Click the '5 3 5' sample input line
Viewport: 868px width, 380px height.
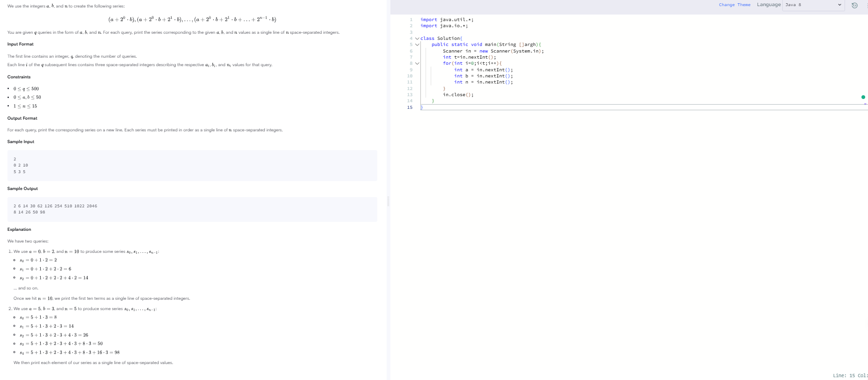point(19,172)
